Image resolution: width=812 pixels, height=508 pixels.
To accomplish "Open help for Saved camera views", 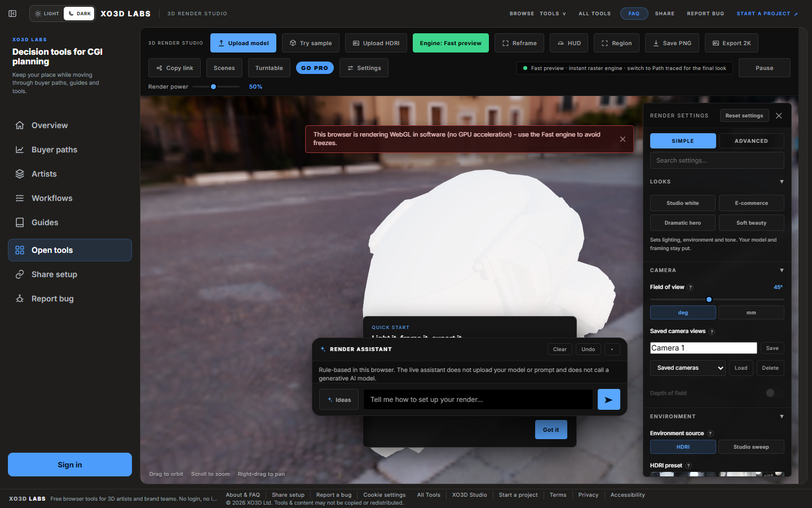I will (712, 332).
